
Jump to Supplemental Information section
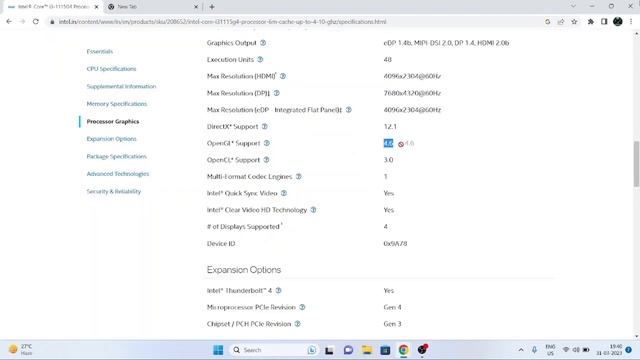[121, 87]
